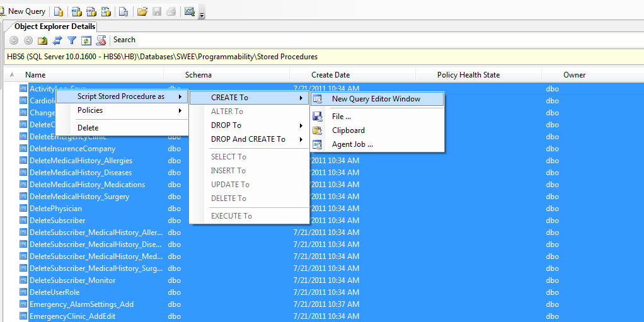644x322 pixels.
Task: Click the dbo schema cell for DeleteUserRole
Action: pyautogui.click(x=174, y=292)
